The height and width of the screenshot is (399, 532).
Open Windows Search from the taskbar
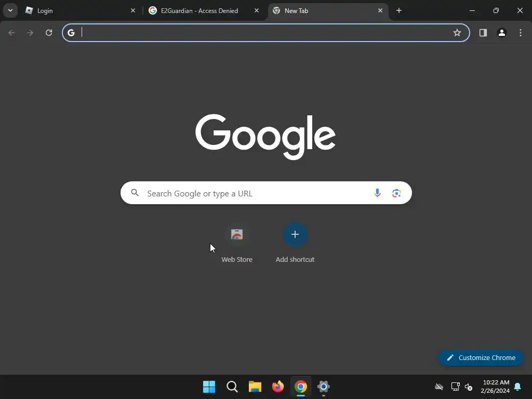click(232, 387)
